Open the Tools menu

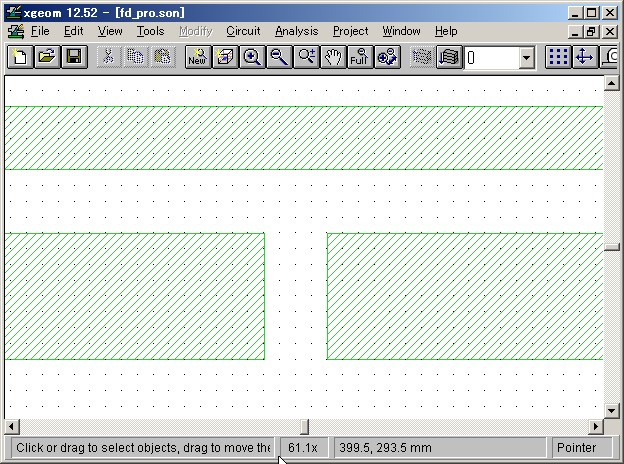pyautogui.click(x=150, y=31)
